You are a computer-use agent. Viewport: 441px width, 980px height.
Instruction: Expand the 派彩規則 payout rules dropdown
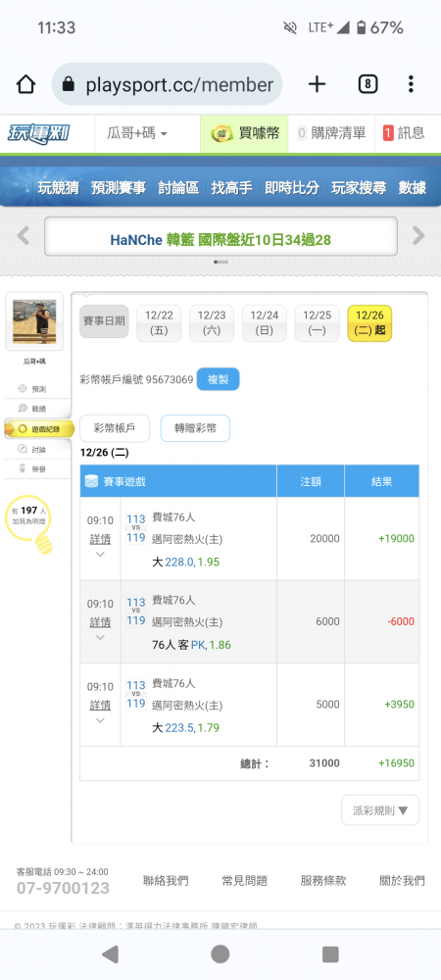pos(380,810)
